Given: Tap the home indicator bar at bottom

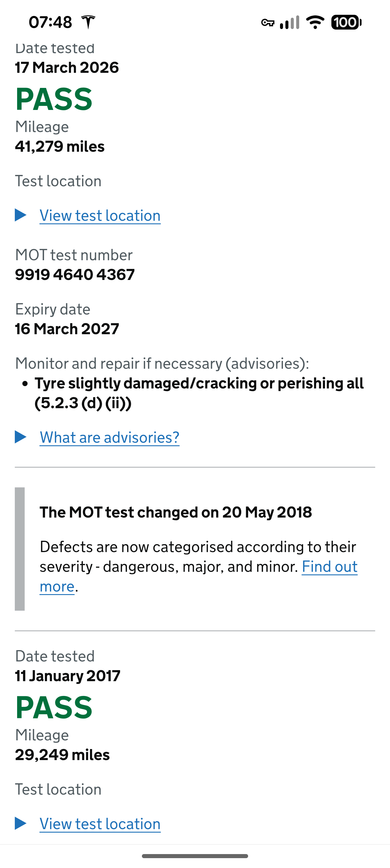Looking at the screenshot, I should click(195, 856).
